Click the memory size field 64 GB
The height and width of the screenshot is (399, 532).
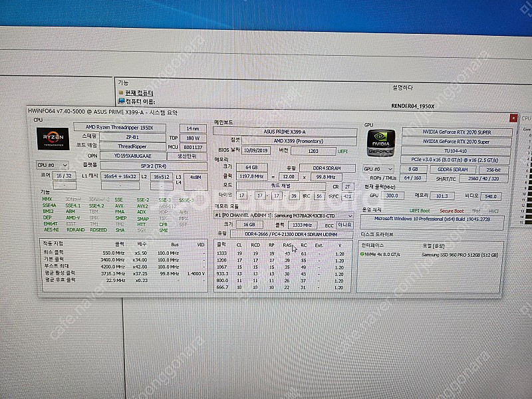point(252,168)
